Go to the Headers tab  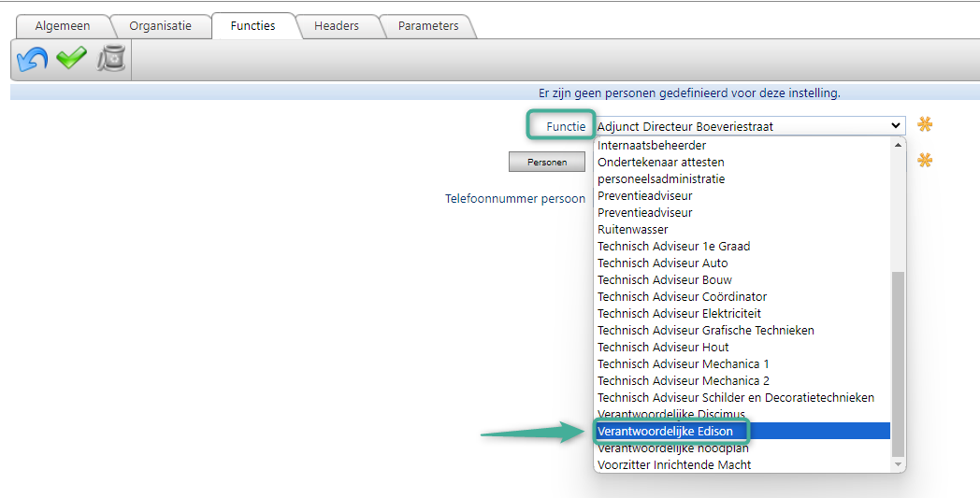[x=337, y=26]
